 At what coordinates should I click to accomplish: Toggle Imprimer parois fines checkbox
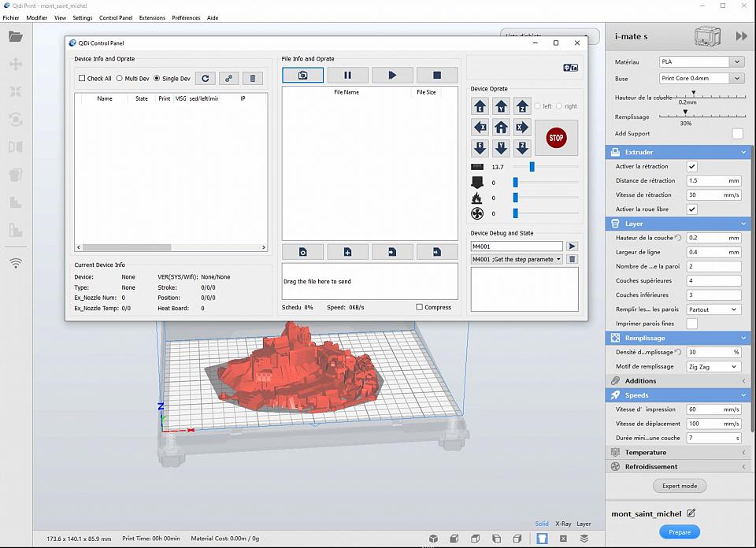pos(692,324)
